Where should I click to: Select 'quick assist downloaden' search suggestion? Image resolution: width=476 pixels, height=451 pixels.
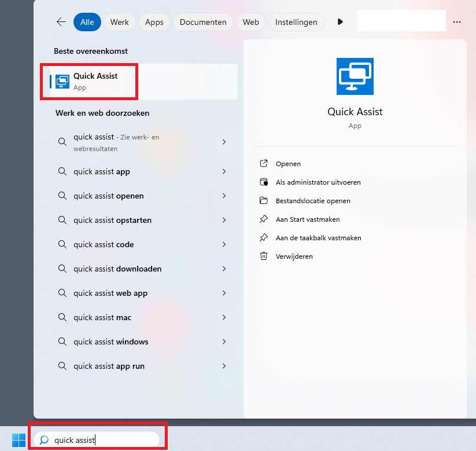coord(117,269)
